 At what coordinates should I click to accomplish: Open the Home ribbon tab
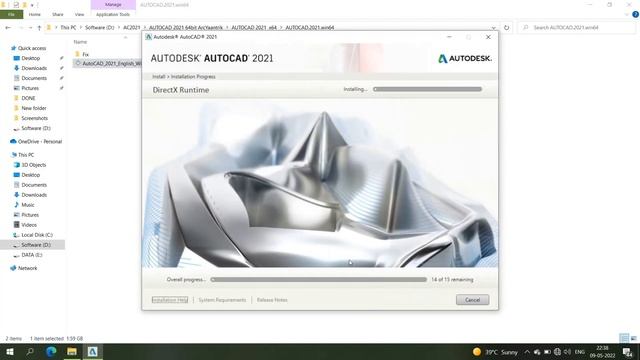[x=35, y=14]
